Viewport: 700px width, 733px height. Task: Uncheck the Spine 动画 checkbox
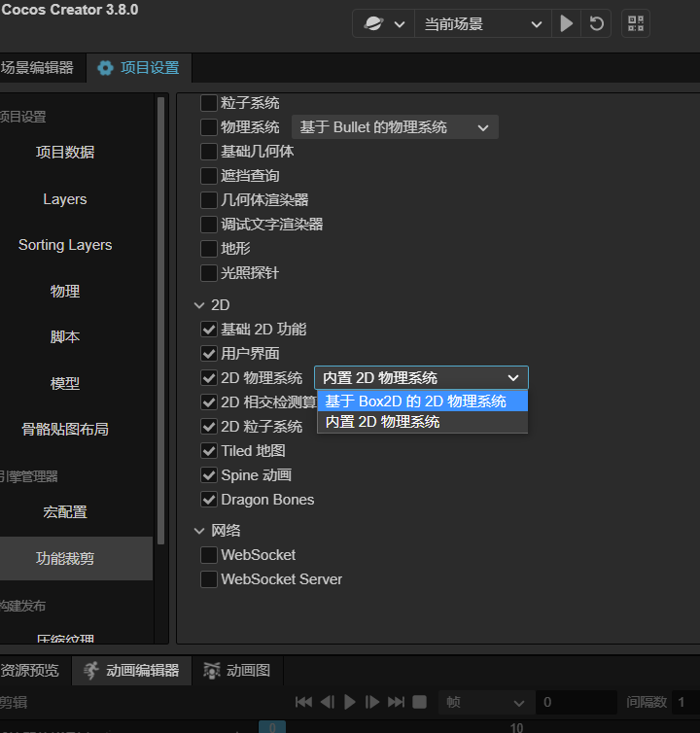point(209,475)
